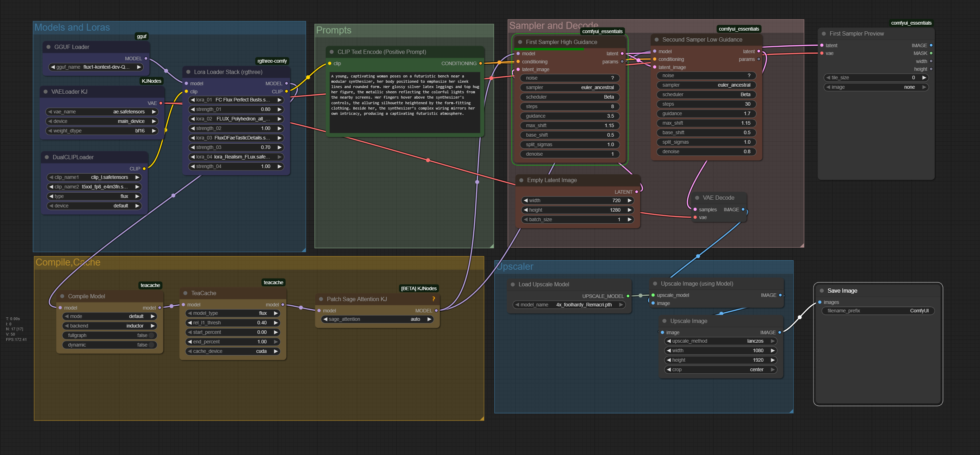Click the DualCLIPLoader CLIP output socket
The image size is (980, 455).
(144, 169)
